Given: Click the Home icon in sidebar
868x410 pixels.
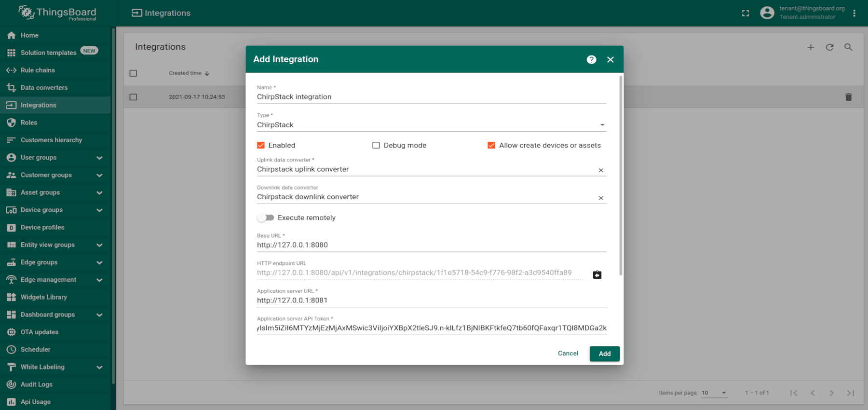Looking at the screenshot, I should tap(11, 35).
